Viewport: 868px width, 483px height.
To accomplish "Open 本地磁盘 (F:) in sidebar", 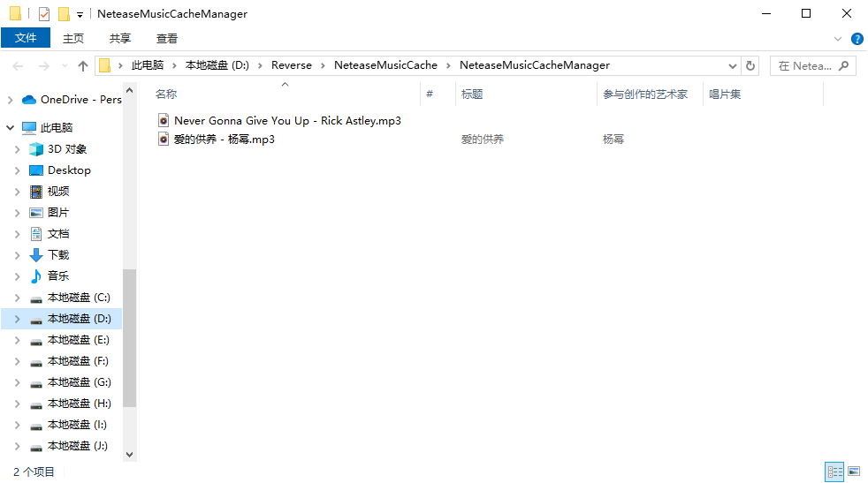I will [78, 361].
